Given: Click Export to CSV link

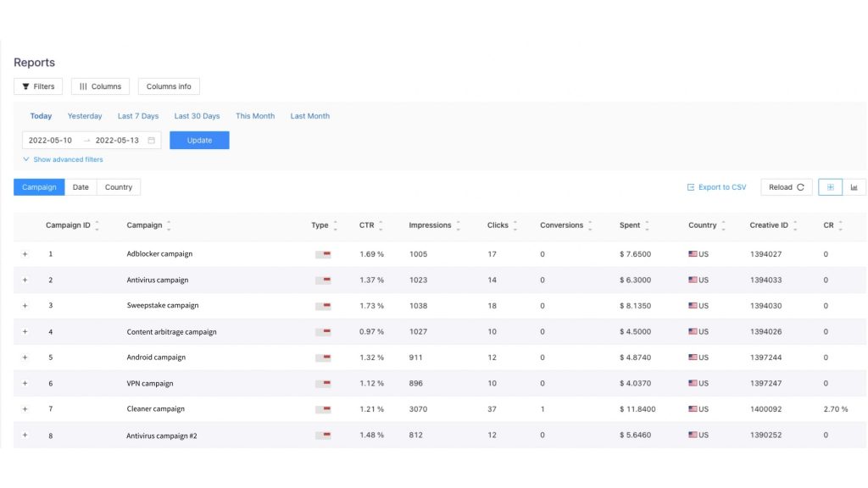Looking at the screenshot, I should click(x=716, y=187).
